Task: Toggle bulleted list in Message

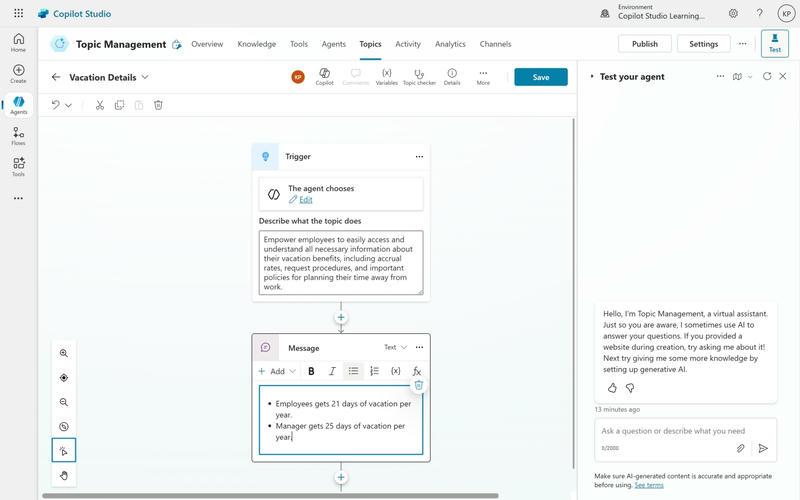Action: click(353, 371)
